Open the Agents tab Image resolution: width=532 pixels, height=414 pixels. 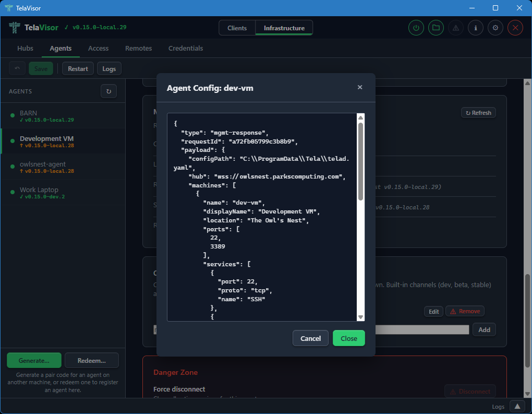tap(61, 48)
